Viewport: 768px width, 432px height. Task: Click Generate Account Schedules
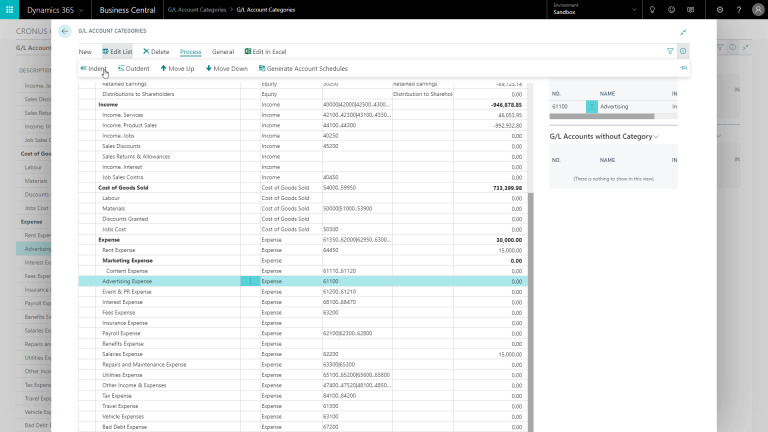point(303,69)
